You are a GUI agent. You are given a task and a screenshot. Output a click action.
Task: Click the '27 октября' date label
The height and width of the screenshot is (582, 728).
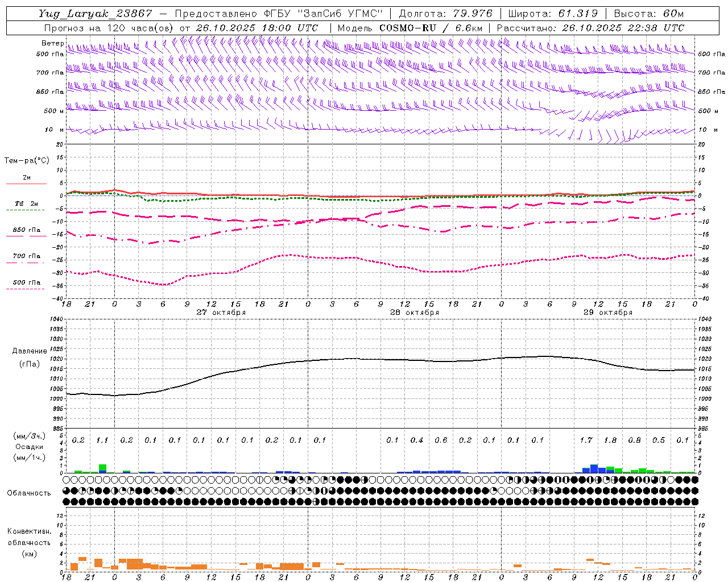(x=221, y=313)
